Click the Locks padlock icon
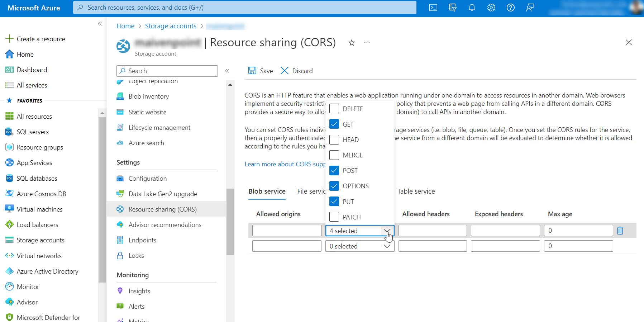Screen dimensions: 644x322 pyautogui.click(x=120, y=255)
